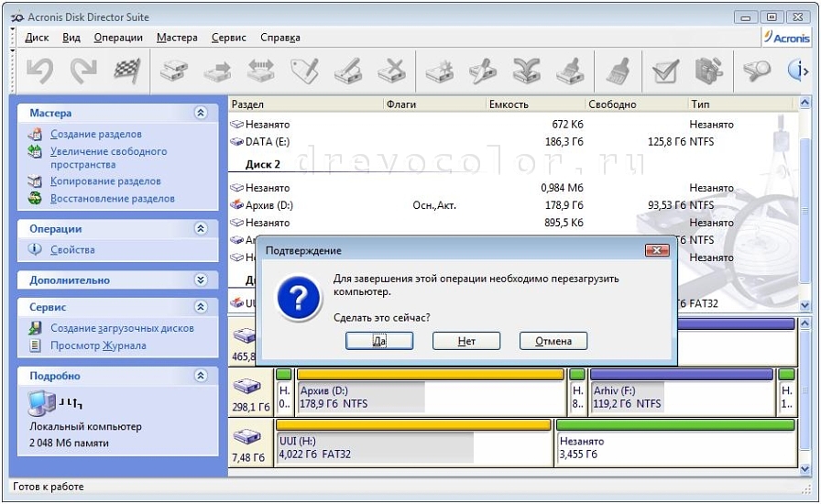Viewport: 821px width, 504px height.
Task: Click the Отмена button
Action: [x=553, y=341]
